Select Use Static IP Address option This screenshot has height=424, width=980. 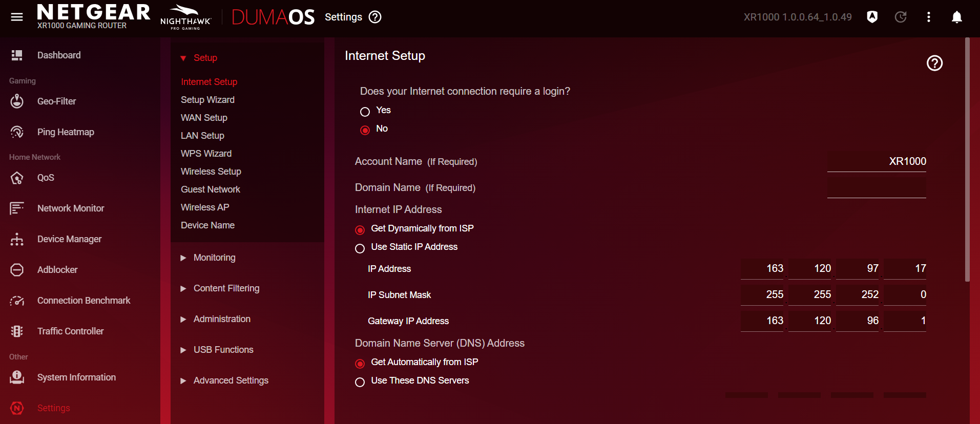coord(360,248)
